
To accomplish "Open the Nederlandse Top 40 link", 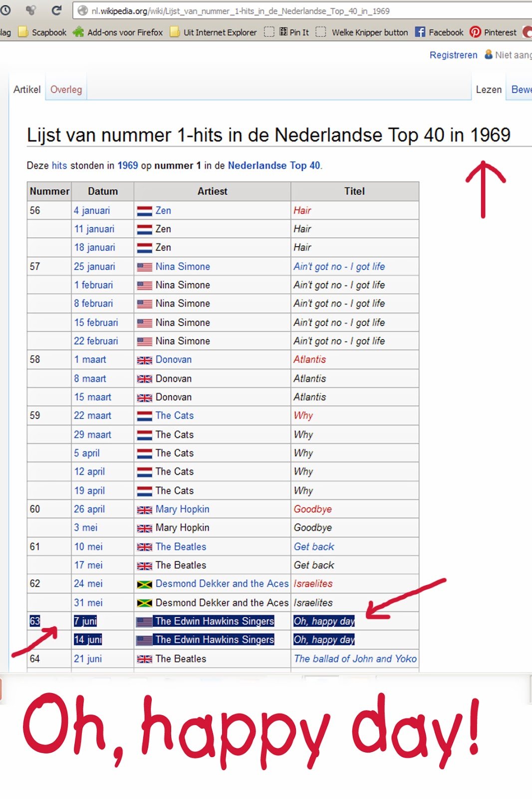I will (x=274, y=165).
